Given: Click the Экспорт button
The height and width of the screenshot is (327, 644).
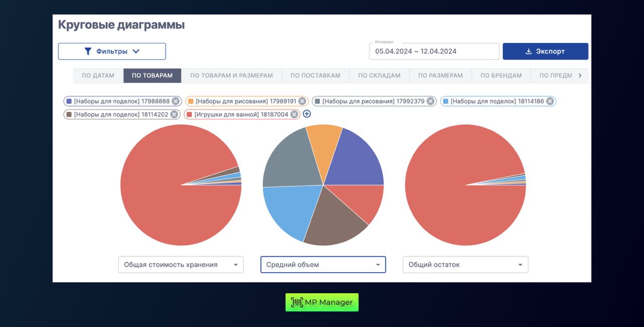Looking at the screenshot, I should (545, 51).
